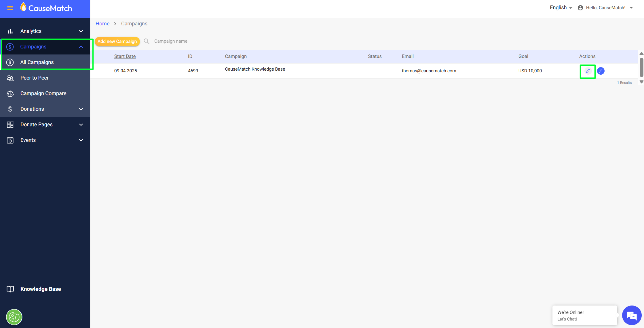Viewport: 644px width, 328px height.
Task: Click the user account avatar icon
Action: (580, 8)
